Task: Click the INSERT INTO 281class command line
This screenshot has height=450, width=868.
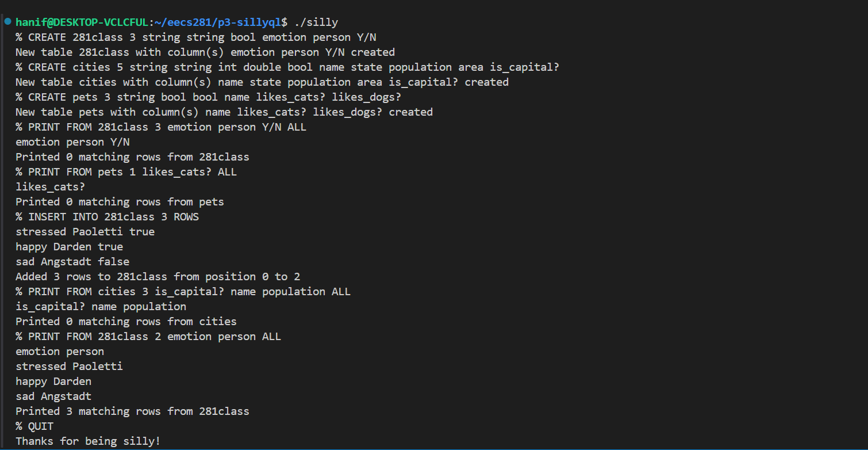Action: (107, 217)
